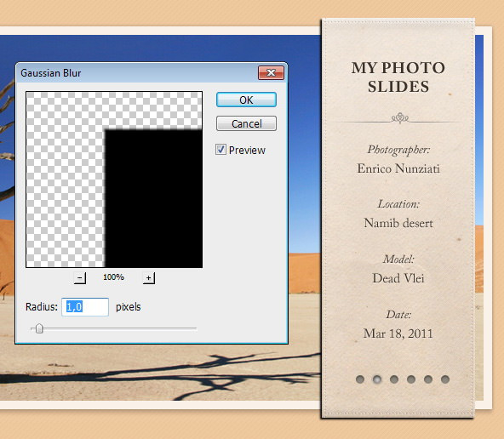Select the fourth slide dot
This screenshot has height=439, width=504.
pyautogui.click(x=411, y=379)
